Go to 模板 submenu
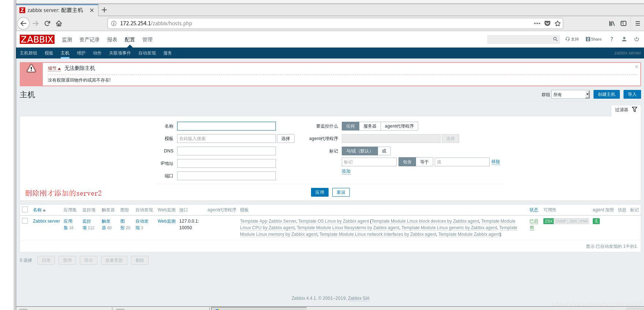Screen dimensions: 644x310 pos(49,53)
